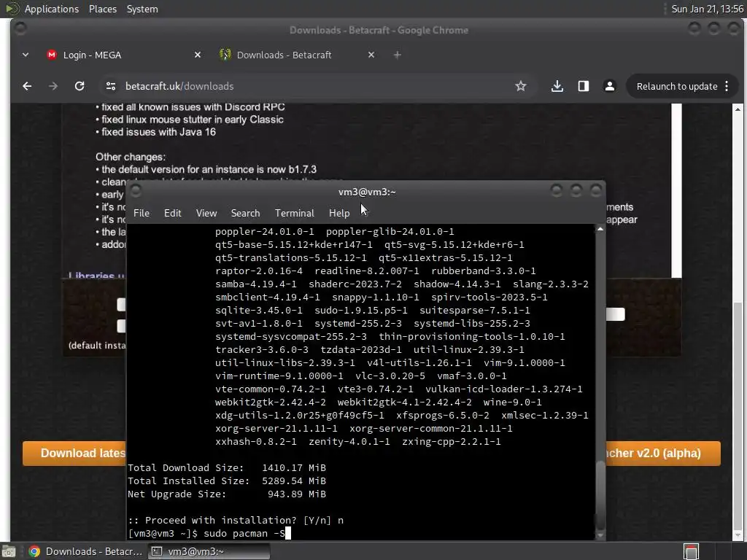The height and width of the screenshot is (560, 747).
Task: Open site information icon in address bar
Action: point(111,86)
